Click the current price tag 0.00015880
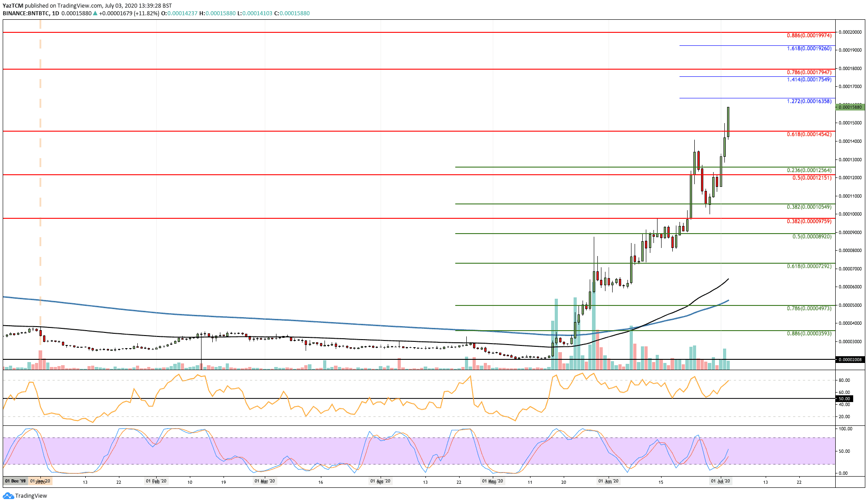This screenshot has height=504, width=868. pos(850,107)
